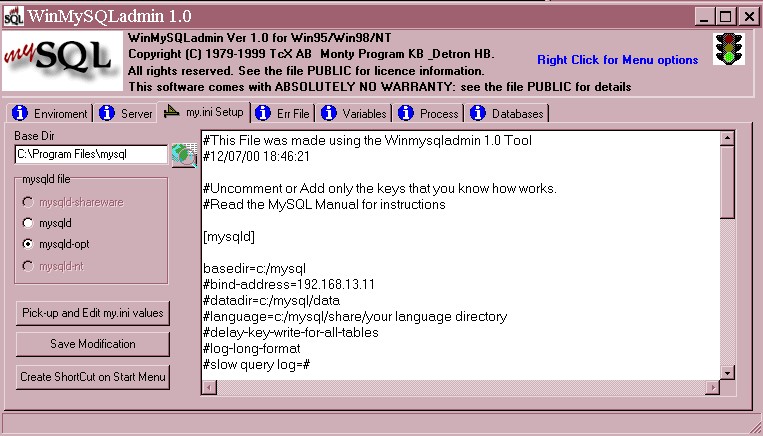Viewport: 763px width, 436px height.
Task: Click the scrollbar up arrow in editor
Action: click(728, 139)
